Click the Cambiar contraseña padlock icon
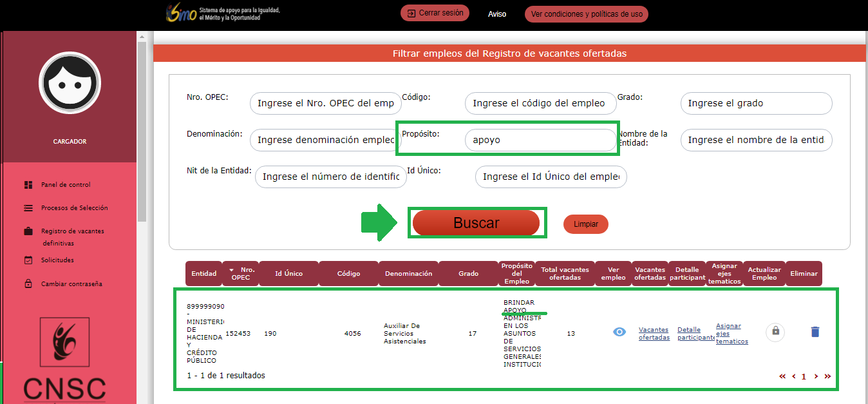868x404 pixels. click(x=28, y=284)
